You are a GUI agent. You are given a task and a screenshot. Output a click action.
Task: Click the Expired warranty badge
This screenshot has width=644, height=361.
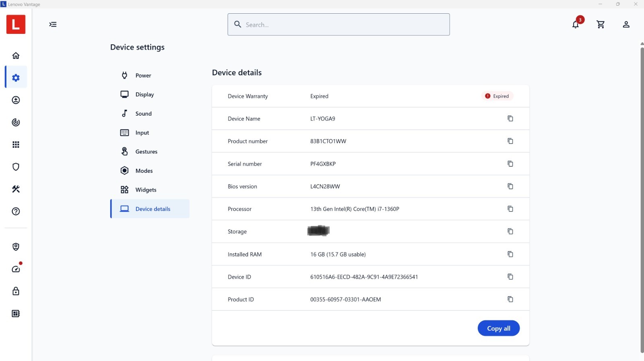click(497, 96)
